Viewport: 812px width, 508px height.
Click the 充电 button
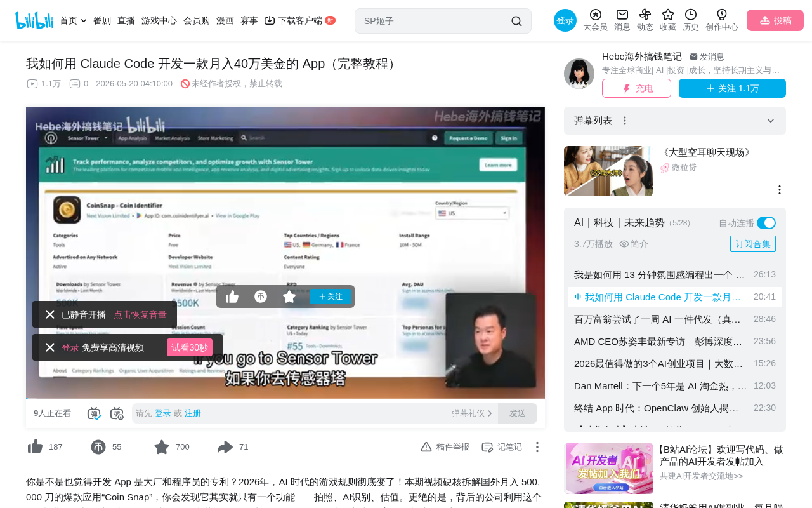[x=636, y=88]
